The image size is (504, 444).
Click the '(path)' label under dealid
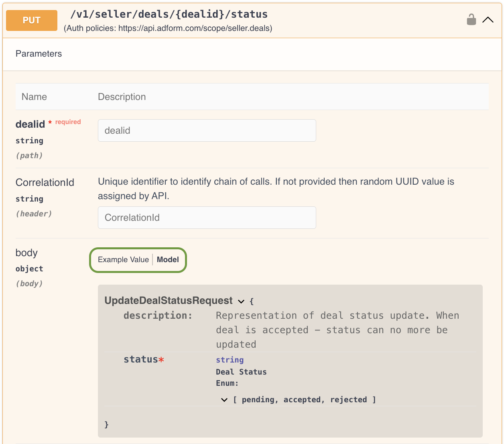tap(29, 155)
